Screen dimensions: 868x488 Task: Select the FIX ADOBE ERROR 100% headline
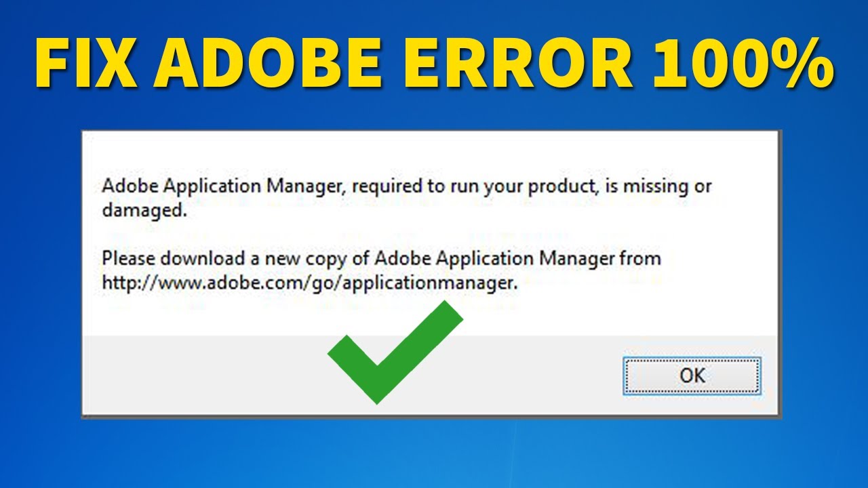click(434, 61)
